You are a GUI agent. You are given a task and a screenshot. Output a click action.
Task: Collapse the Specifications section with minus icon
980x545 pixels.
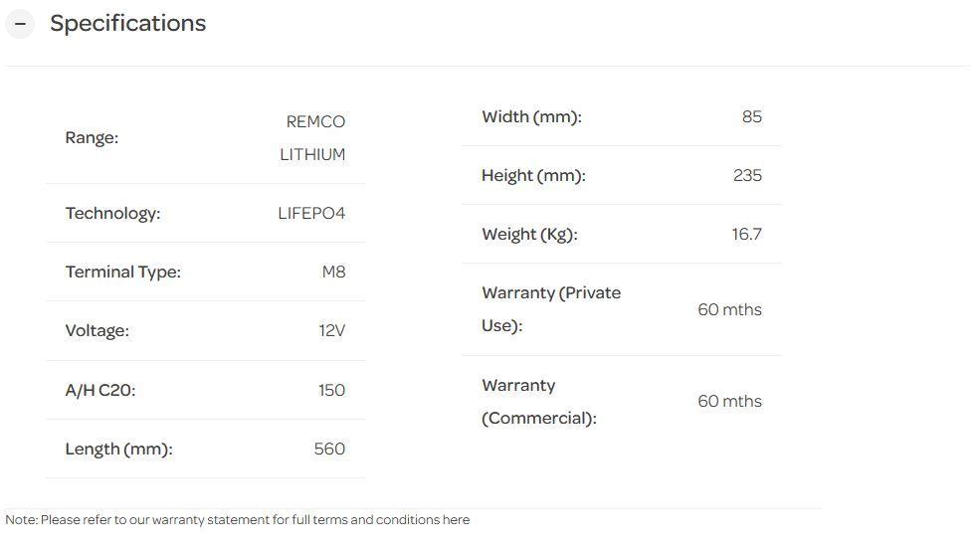pyautogui.click(x=20, y=24)
